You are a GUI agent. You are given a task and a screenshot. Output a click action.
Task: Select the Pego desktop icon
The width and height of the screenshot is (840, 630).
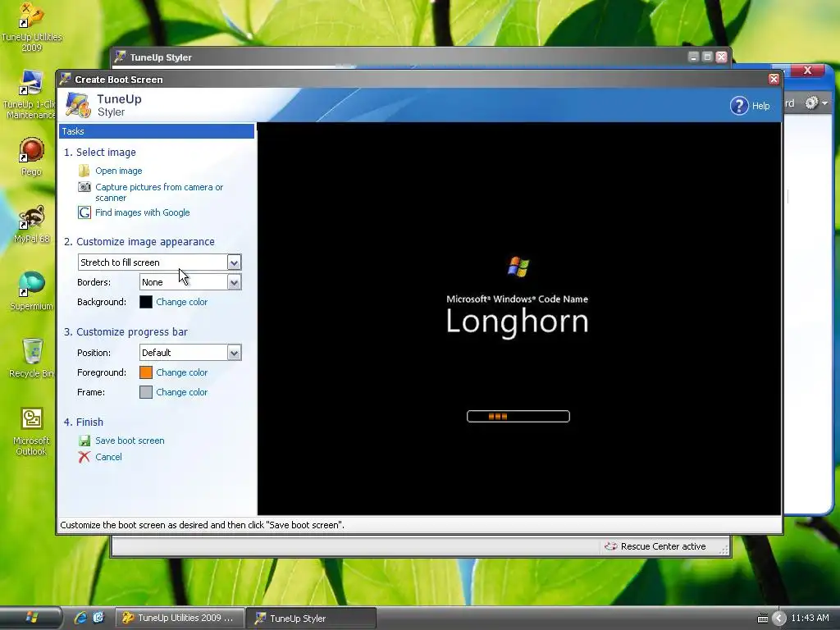(31, 157)
